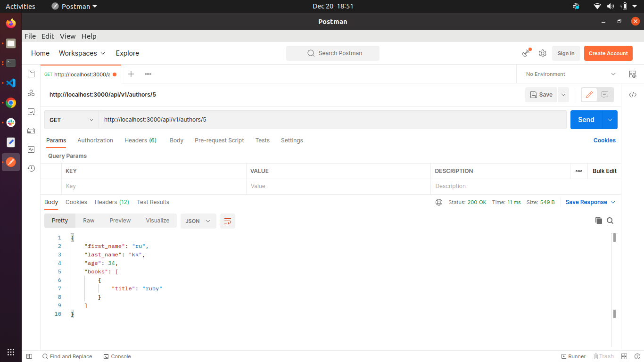Open the JSON format dropdown
Screen dimensions: 644x362
pos(198,221)
